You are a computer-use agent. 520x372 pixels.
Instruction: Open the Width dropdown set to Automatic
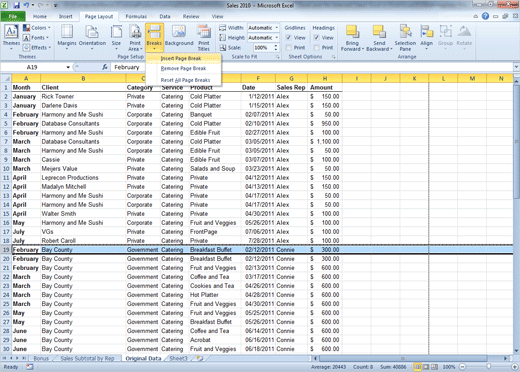point(276,28)
